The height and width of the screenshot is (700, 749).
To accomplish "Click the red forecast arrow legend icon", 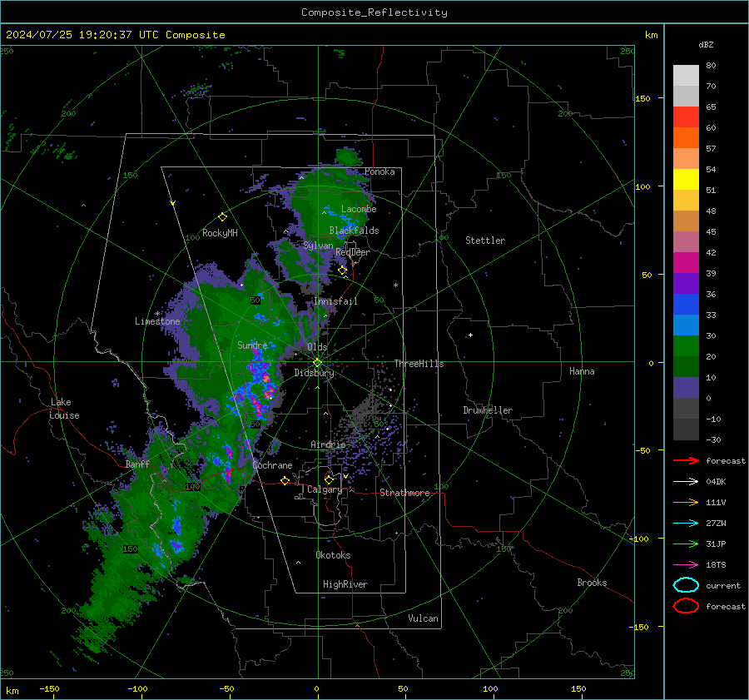I will click(686, 460).
